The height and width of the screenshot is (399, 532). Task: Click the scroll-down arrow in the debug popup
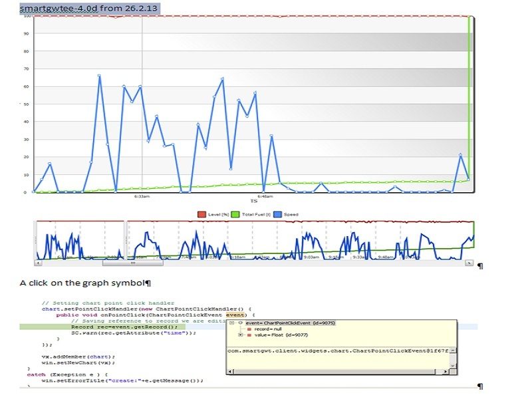[453, 365]
